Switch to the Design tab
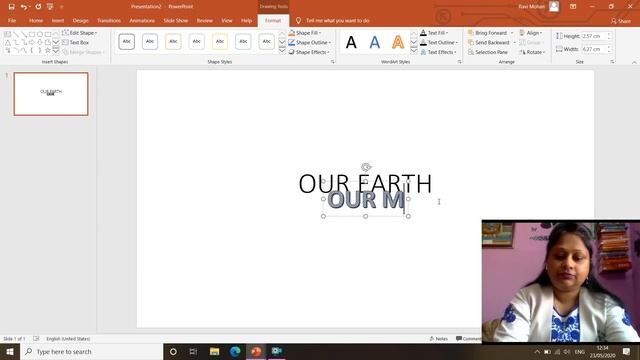 pyautogui.click(x=80, y=20)
